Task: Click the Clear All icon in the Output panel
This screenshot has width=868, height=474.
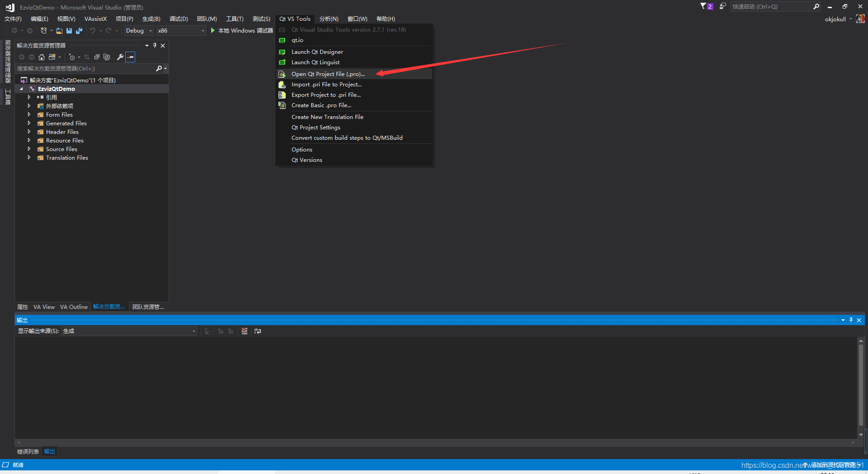Action: tap(245, 331)
